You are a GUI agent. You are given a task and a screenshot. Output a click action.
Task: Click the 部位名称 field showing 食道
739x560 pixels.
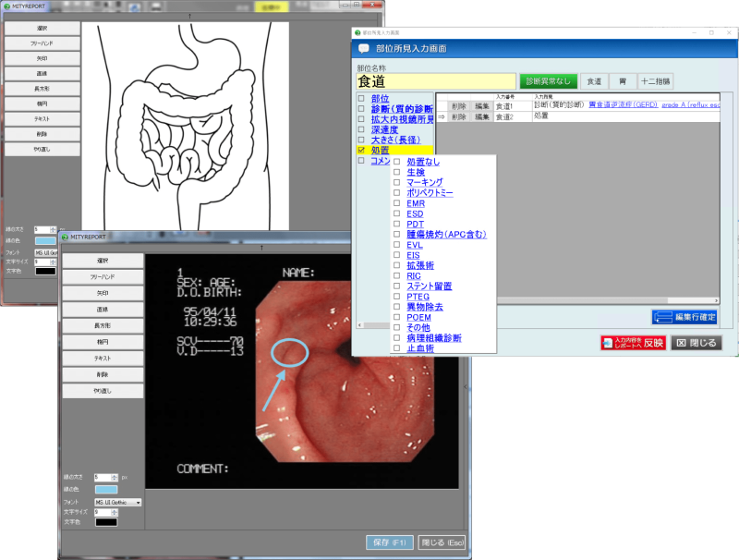[436, 81]
